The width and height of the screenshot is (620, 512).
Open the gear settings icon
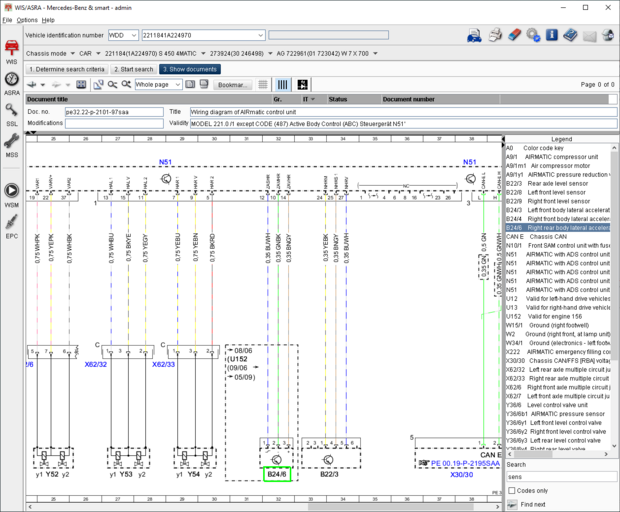pos(533,35)
